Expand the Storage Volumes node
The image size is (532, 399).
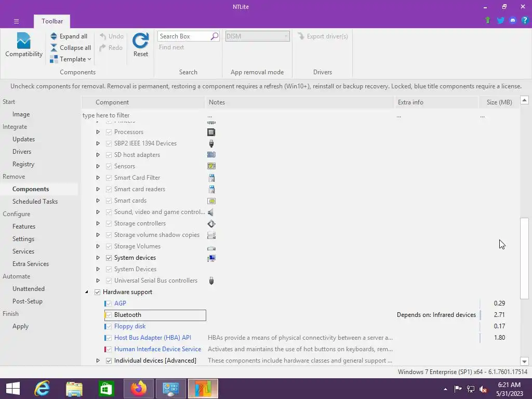click(98, 246)
